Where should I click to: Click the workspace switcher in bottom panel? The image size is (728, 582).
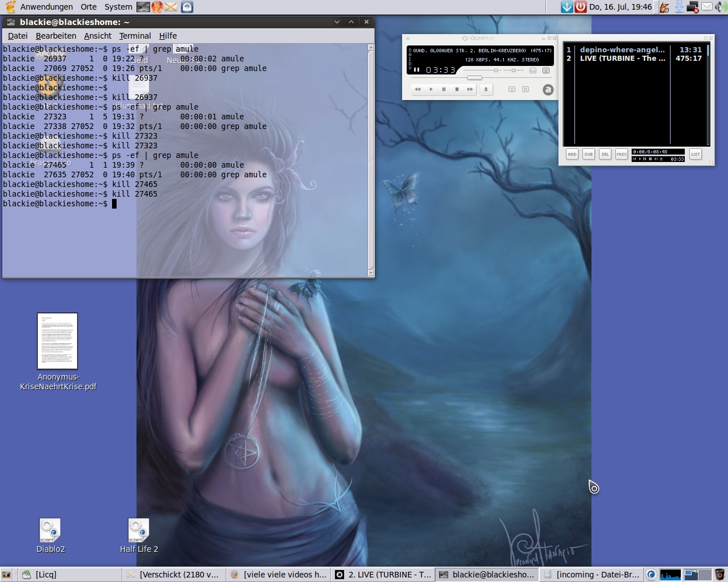[697, 575]
